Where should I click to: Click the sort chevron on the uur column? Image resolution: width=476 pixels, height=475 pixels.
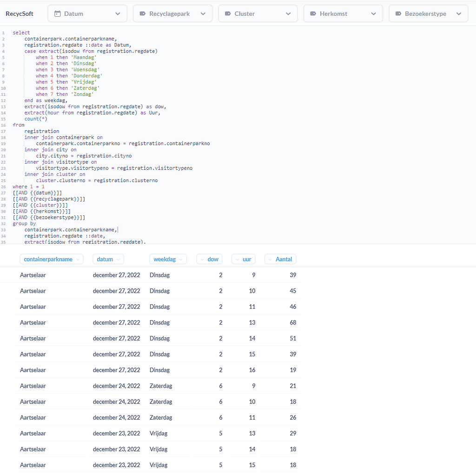point(237,259)
